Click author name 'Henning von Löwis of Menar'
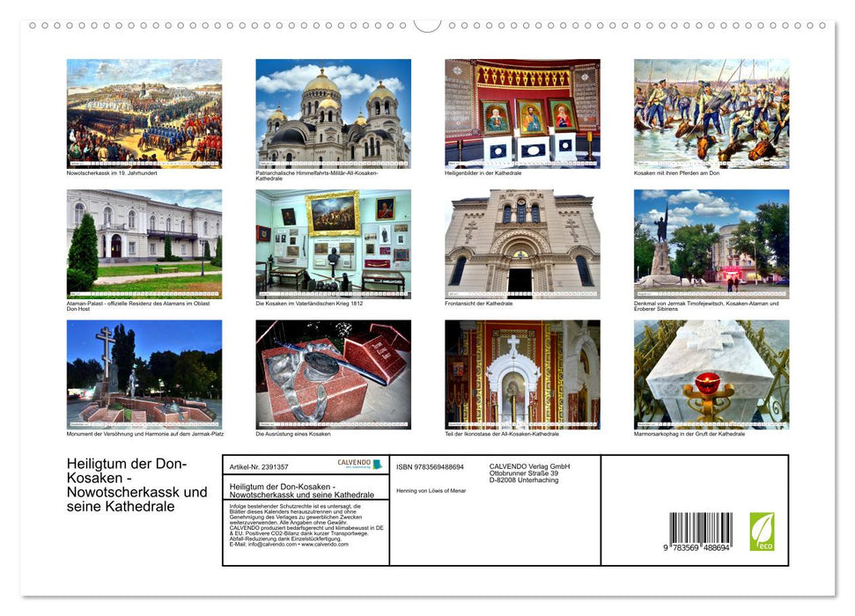Viewport: 855px width, 616px height. coord(431,491)
